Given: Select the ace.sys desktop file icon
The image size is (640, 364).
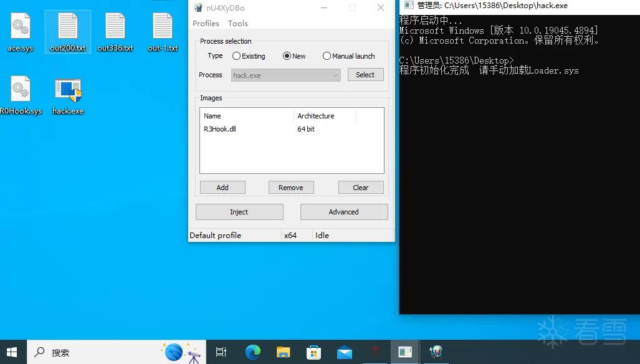Looking at the screenshot, I should (20, 32).
